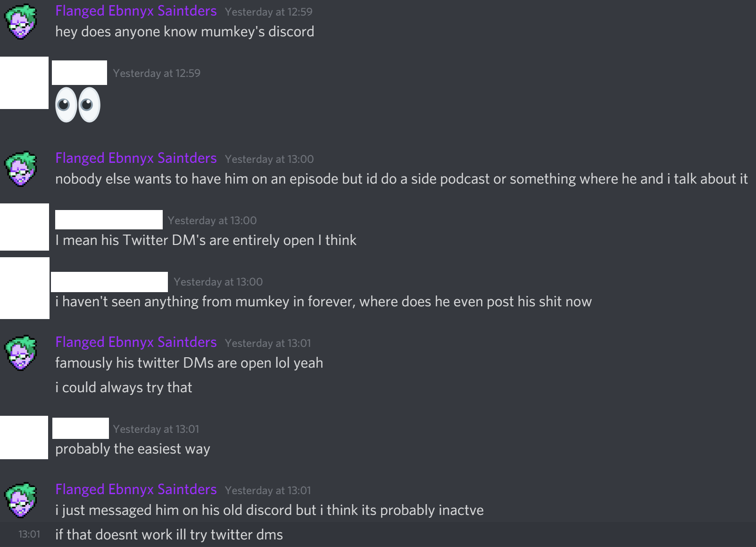Select Flanged Ebnnyx Saintders name on 13:00 message
This screenshot has width=756, height=547.
coord(136,158)
